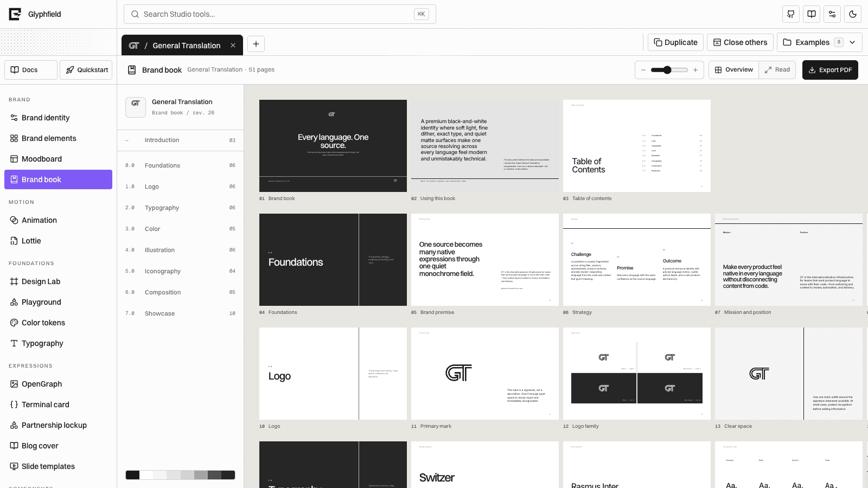Open page 02 Using this book thumbnail
Screen dimensions: 868x488
click(x=485, y=146)
